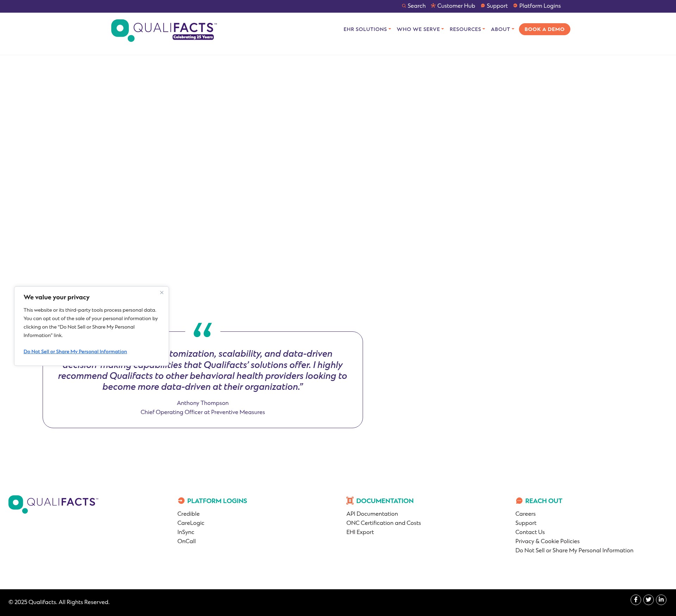This screenshot has height=616, width=676.
Task: Click the Platform Logins arrow icon in top bar
Action: [x=515, y=6]
